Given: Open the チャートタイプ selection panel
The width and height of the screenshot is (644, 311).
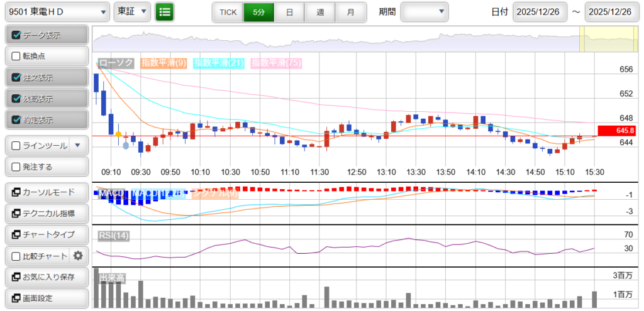Looking at the screenshot, I should tap(45, 234).
